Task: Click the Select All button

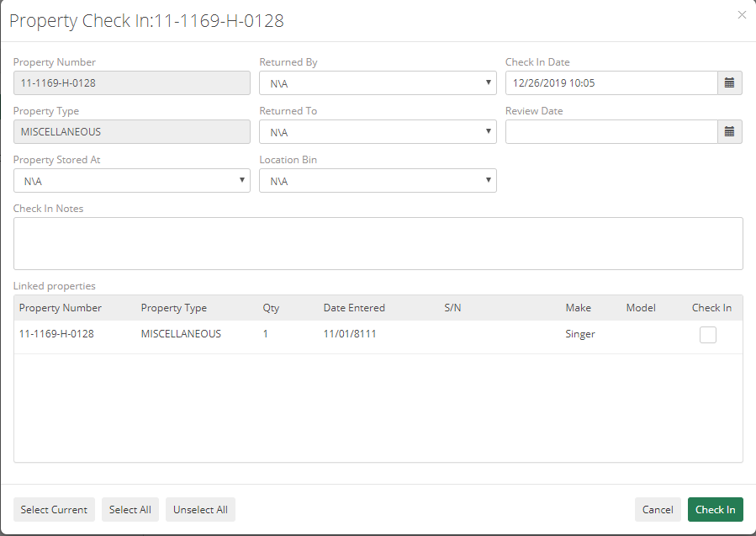Action: pyautogui.click(x=130, y=509)
